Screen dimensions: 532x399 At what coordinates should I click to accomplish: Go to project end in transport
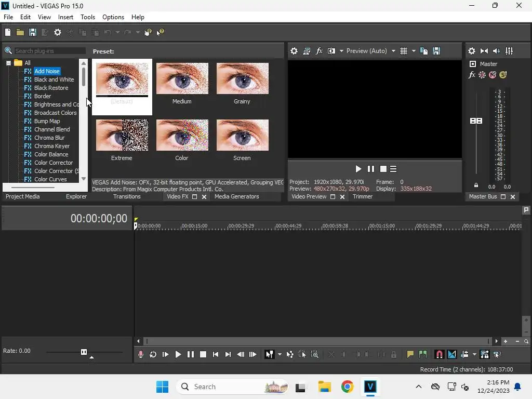[228, 354]
